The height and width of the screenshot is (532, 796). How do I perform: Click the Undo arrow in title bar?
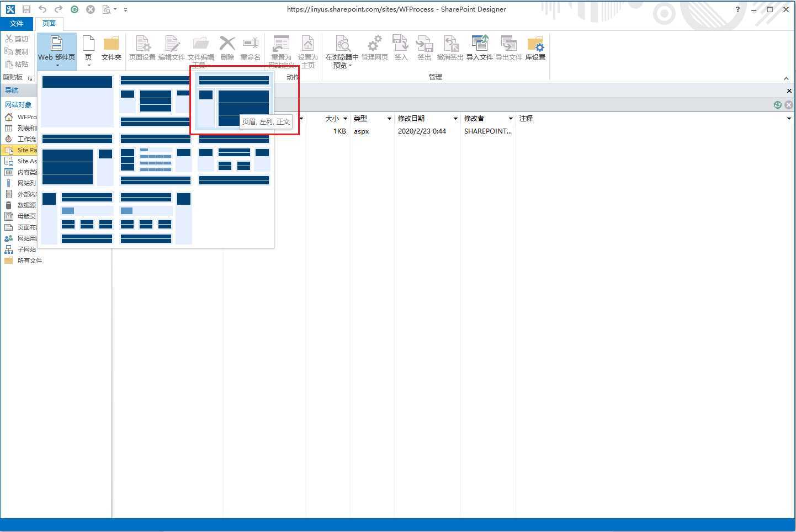[x=43, y=9]
